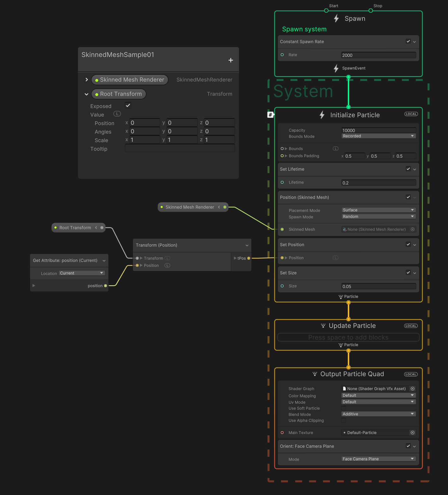Open the Main Texture asset picker icon
Image resolution: width=448 pixels, height=495 pixels.
[x=413, y=432]
